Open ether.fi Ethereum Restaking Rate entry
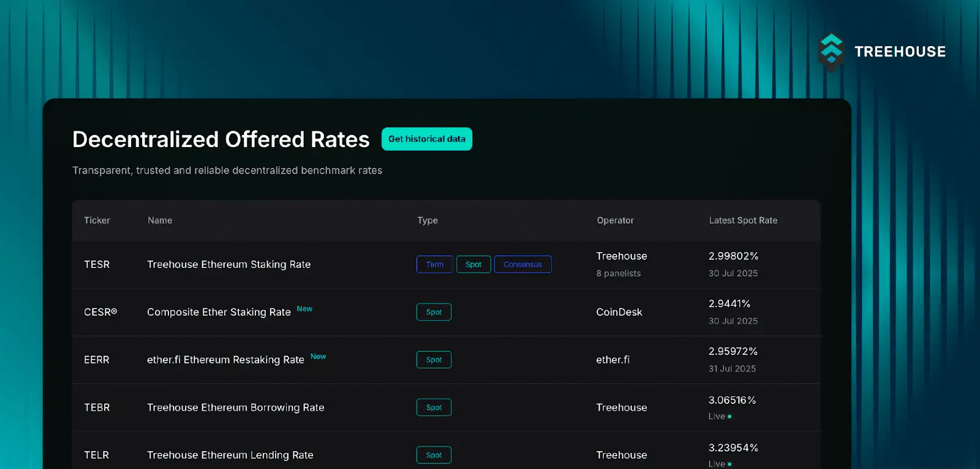The width and height of the screenshot is (980, 469). click(225, 360)
